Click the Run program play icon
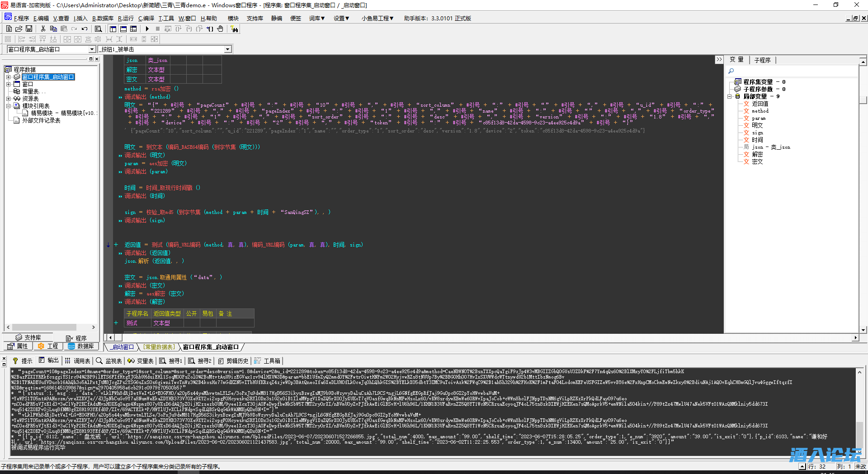Screen dimensions: 868x474 pyautogui.click(x=147, y=29)
